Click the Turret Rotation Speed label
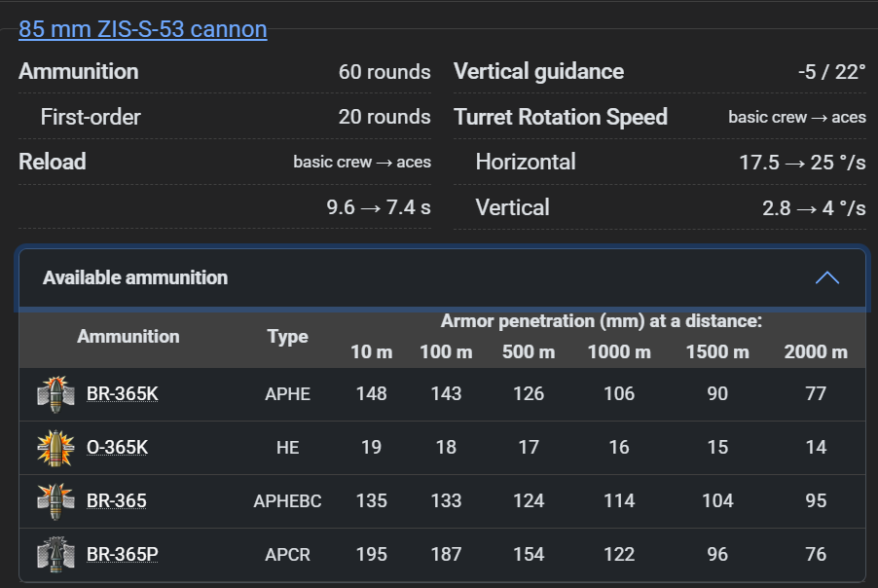 tap(561, 118)
